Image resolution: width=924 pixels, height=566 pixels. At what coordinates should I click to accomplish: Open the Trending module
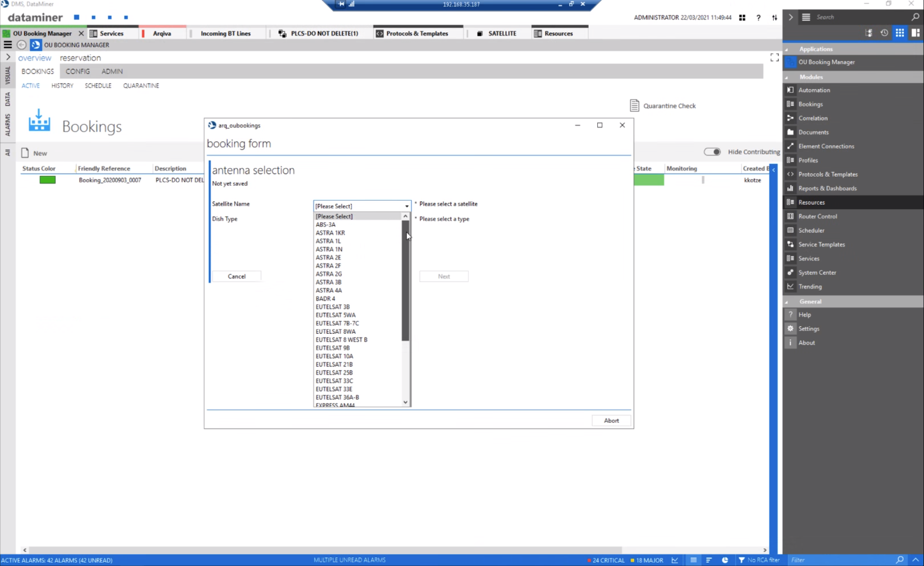click(x=810, y=286)
